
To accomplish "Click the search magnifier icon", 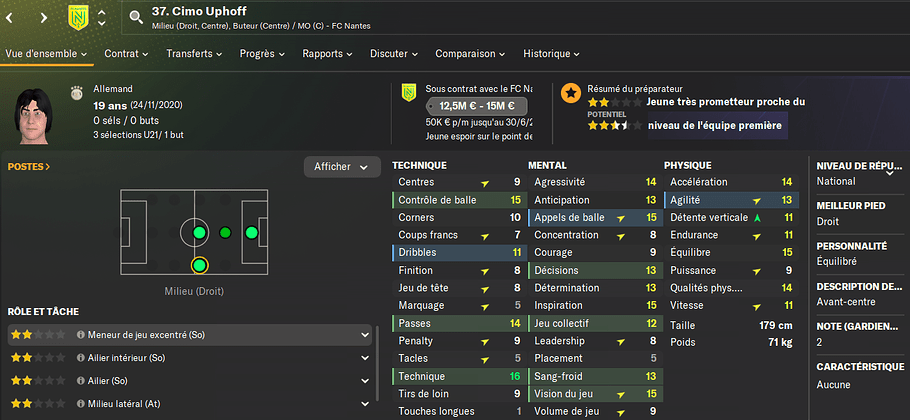I will point(136,17).
